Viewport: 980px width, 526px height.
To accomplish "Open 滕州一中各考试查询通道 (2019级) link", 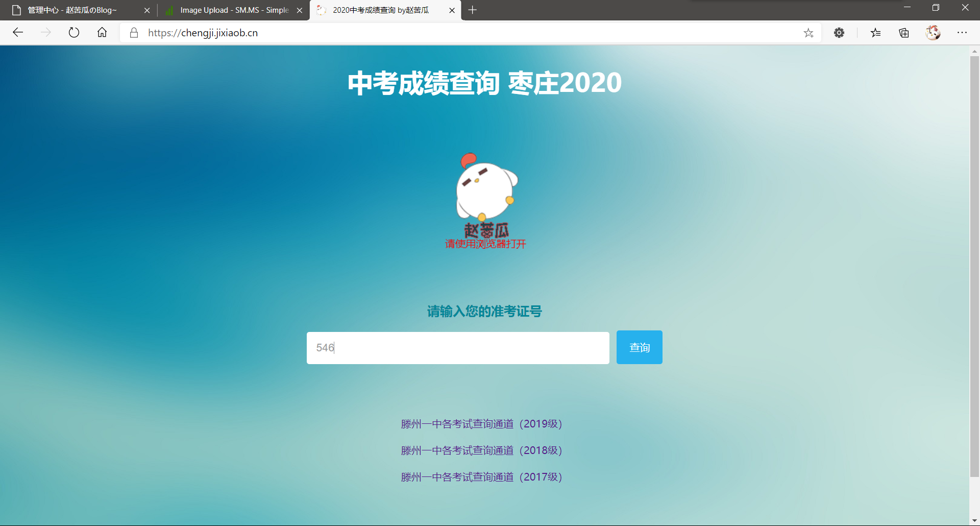I will pos(481,424).
